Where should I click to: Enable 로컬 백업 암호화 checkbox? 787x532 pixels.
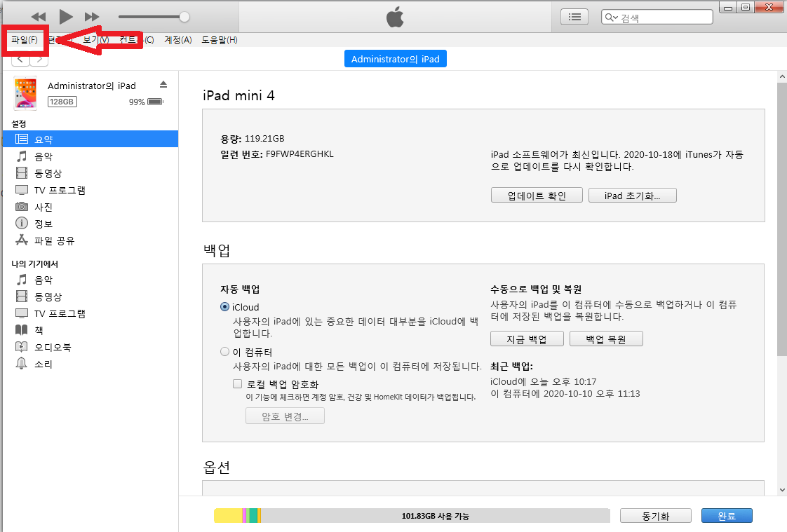pyautogui.click(x=237, y=384)
